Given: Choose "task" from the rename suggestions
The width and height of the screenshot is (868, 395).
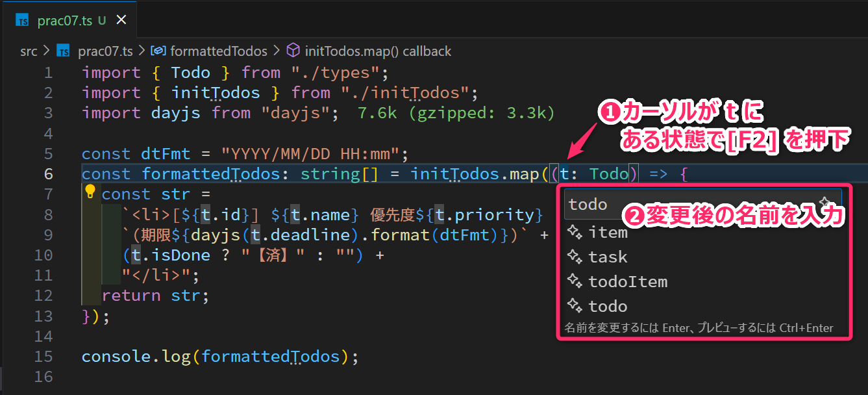Looking at the screenshot, I should (x=608, y=257).
